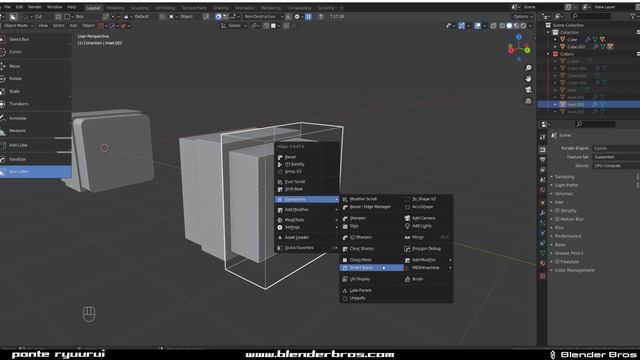
Task: Click the Add button in the viewport header
Action: [73, 25]
